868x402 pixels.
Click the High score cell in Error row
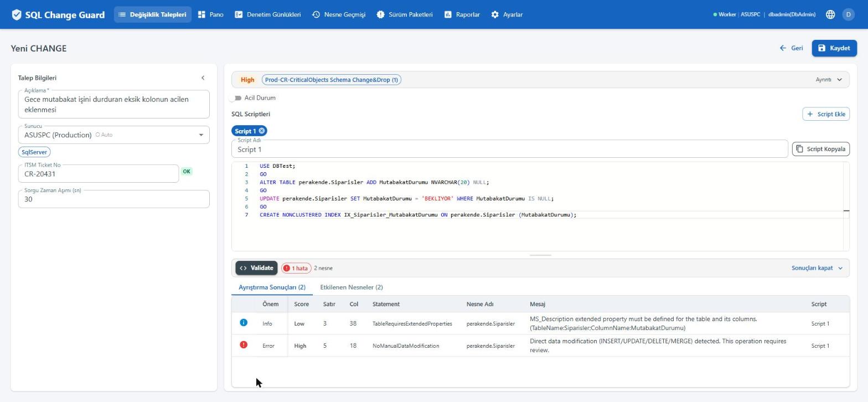click(300, 346)
